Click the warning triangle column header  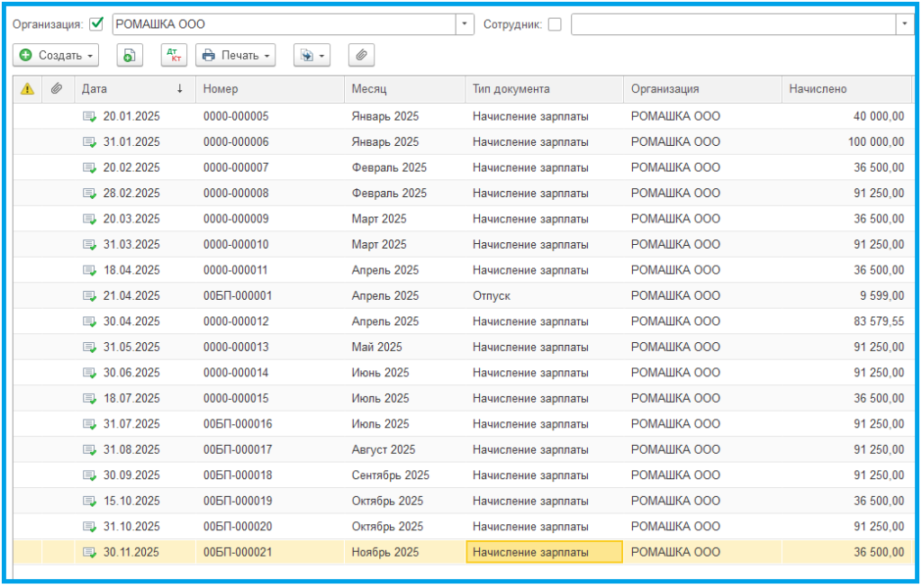27,88
